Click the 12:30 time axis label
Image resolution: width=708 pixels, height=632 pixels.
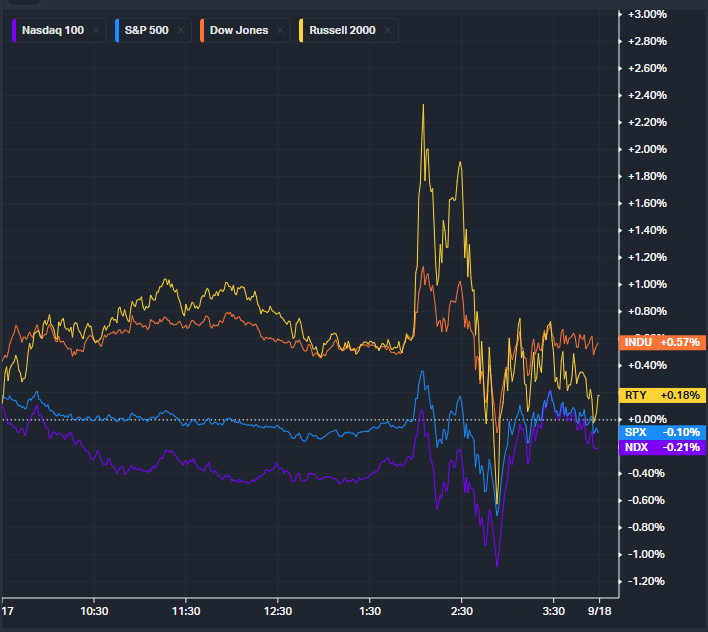point(278,611)
